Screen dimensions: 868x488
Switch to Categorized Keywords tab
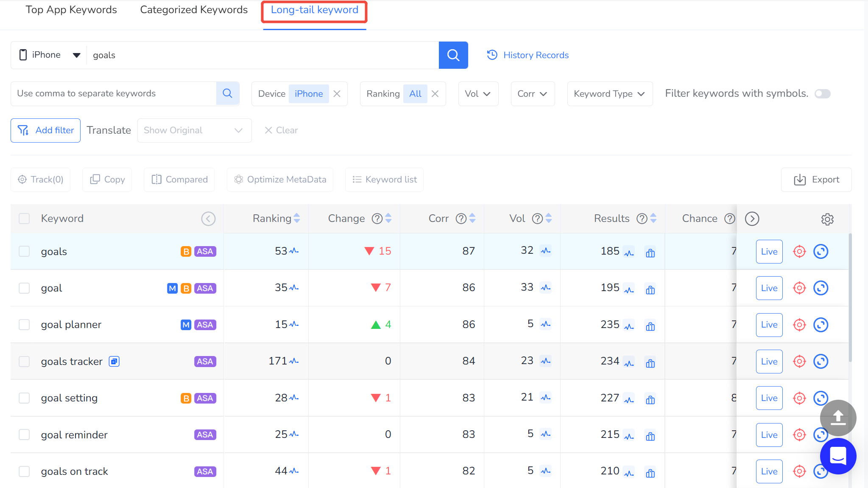[194, 10]
